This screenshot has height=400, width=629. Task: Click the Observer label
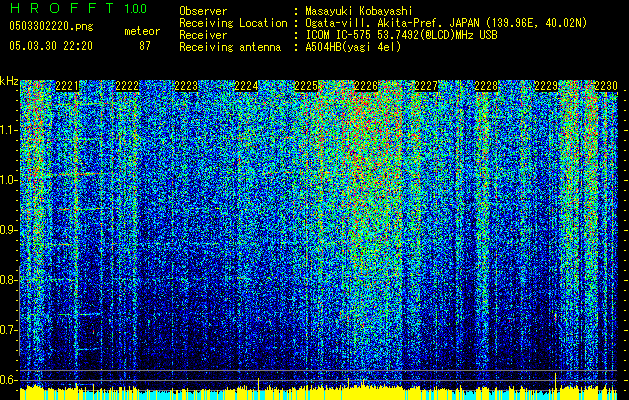click(x=203, y=11)
